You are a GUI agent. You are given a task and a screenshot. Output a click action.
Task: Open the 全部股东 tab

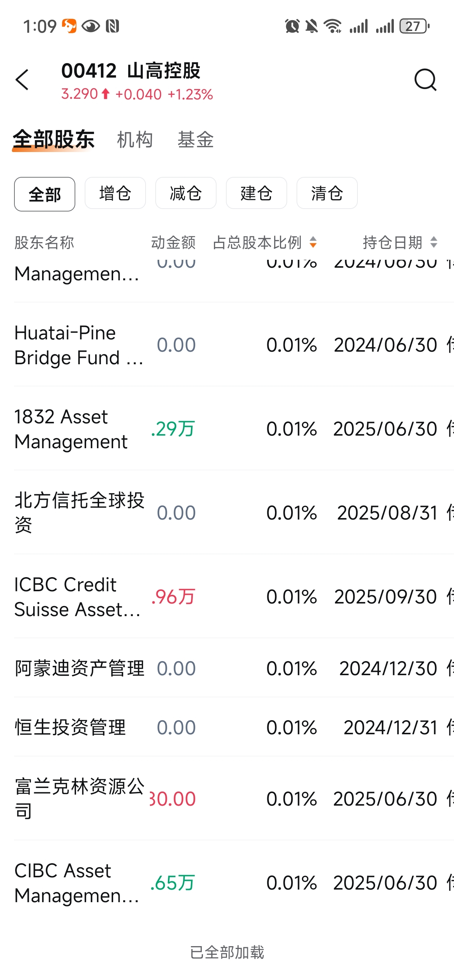point(54,140)
